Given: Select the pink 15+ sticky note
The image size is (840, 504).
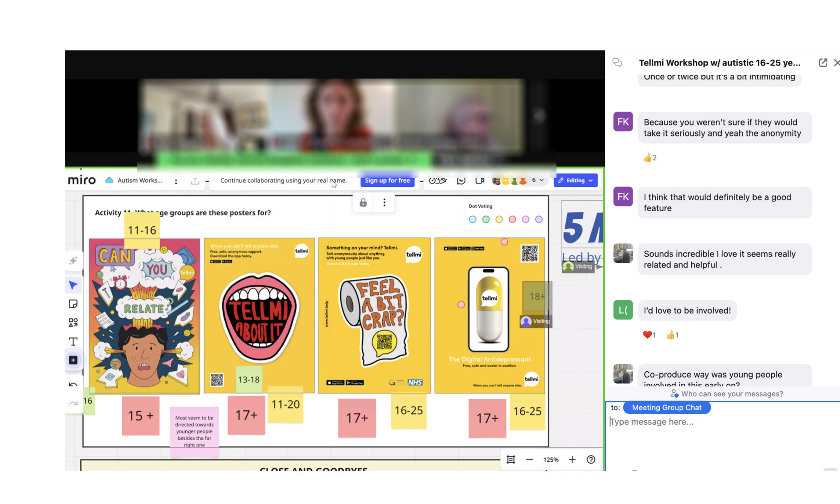Looking at the screenshot, I should click(140, 416).
